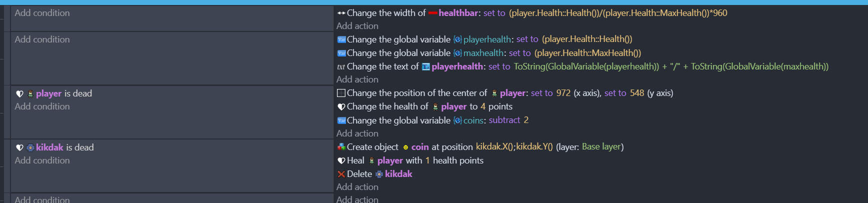868x203 pixels.
Task: Add action below the healthbar width action
Action: point(357,26)
